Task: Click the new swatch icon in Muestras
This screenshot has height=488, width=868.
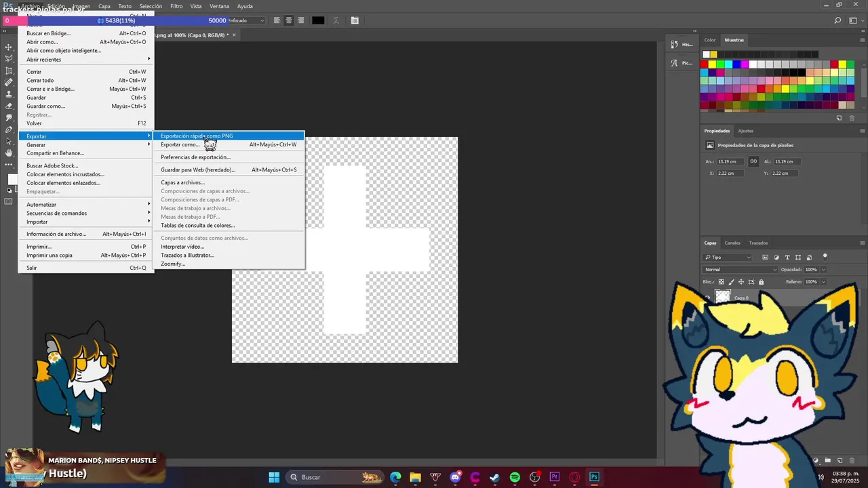Action: 839,118
